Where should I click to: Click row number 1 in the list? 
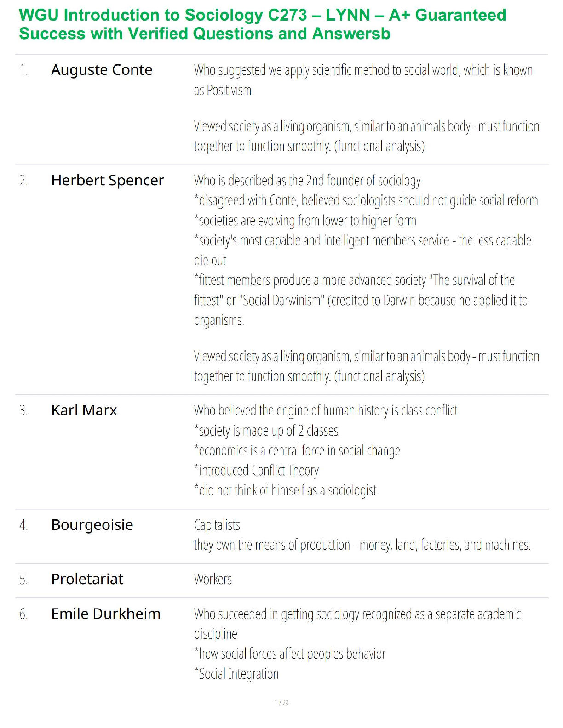tap(23, 70)
